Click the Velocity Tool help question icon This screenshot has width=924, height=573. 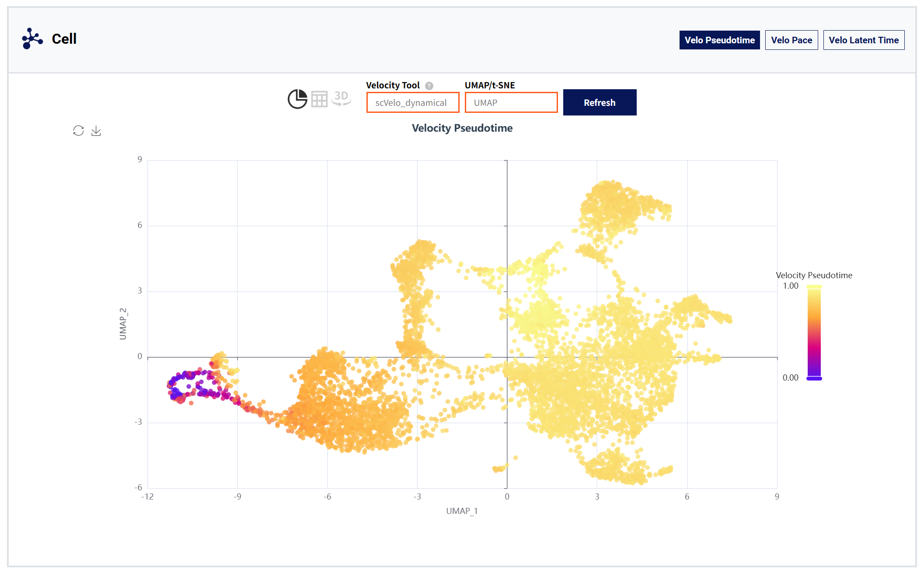[429, 86]
